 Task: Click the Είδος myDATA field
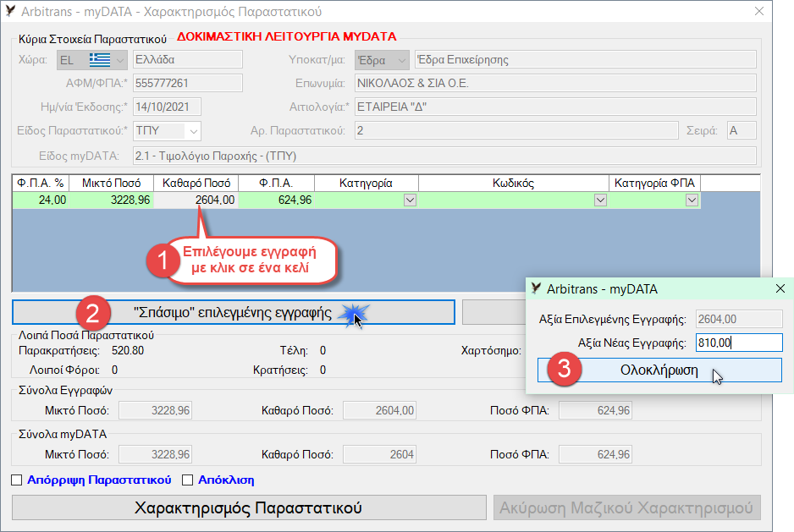click(444, 156)
